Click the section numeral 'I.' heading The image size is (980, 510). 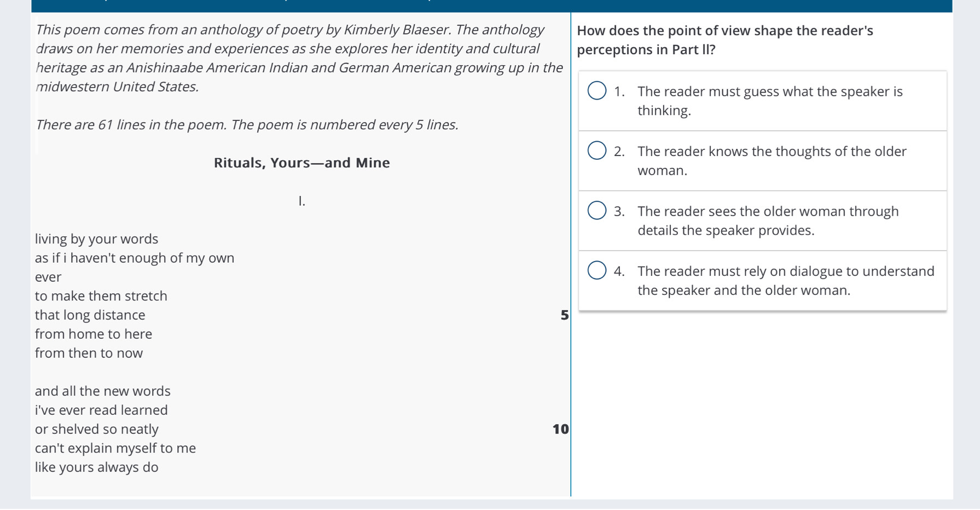pyautogui.click(x=301, y=201)
